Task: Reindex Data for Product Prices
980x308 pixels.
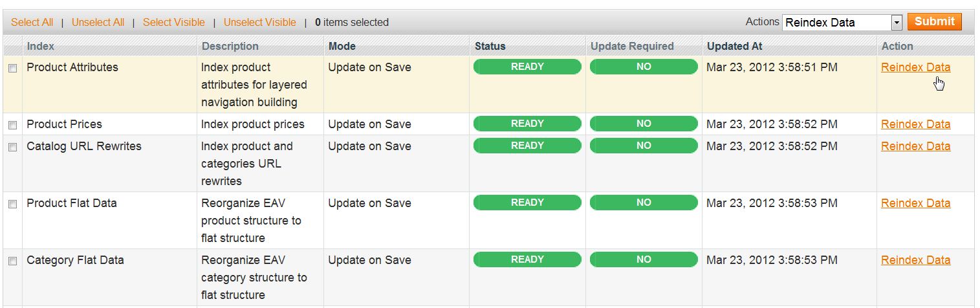Action: click(915, 124)
